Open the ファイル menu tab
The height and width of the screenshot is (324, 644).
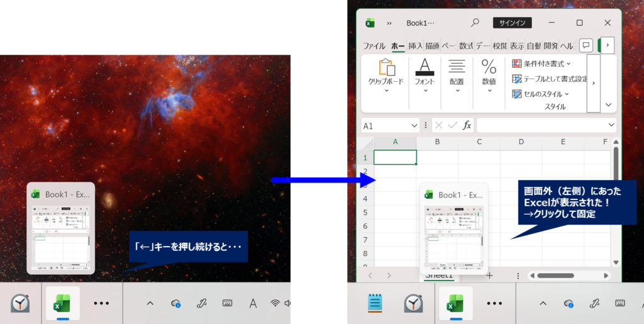pyautogui.click(x=374, y=46)
